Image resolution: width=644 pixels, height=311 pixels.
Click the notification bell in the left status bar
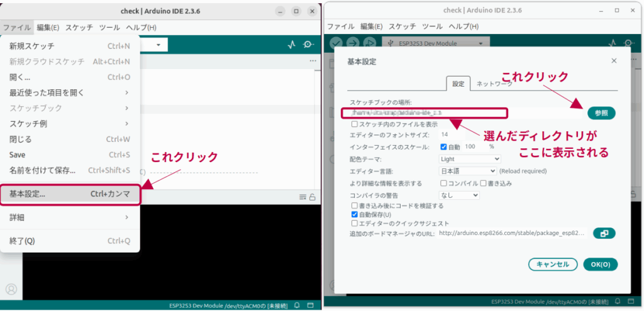click(x=296, y=305)
